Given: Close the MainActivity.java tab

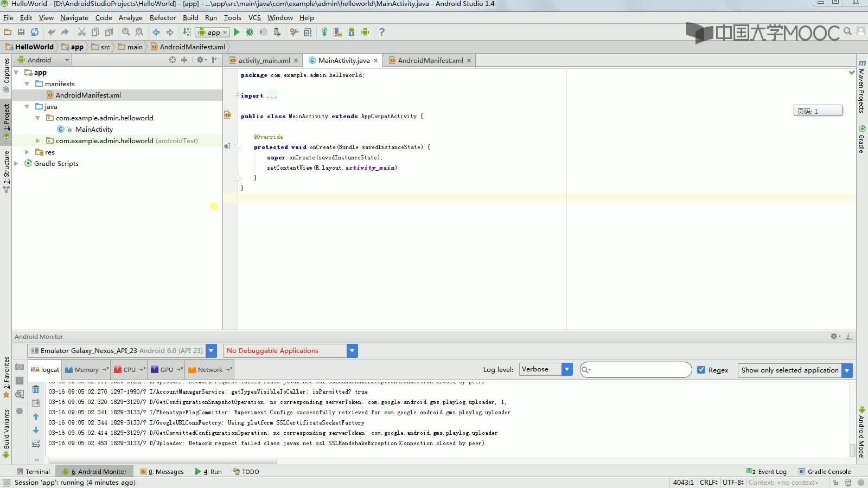Looking at the screenshot, I should pos(375,61).
